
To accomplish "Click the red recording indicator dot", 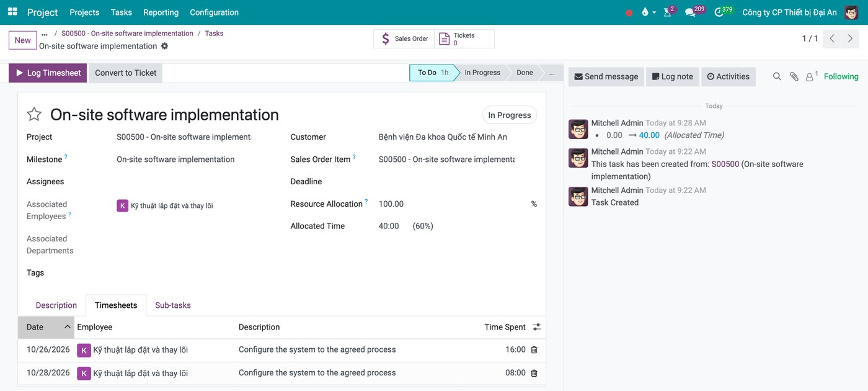I will pos(629,12).
